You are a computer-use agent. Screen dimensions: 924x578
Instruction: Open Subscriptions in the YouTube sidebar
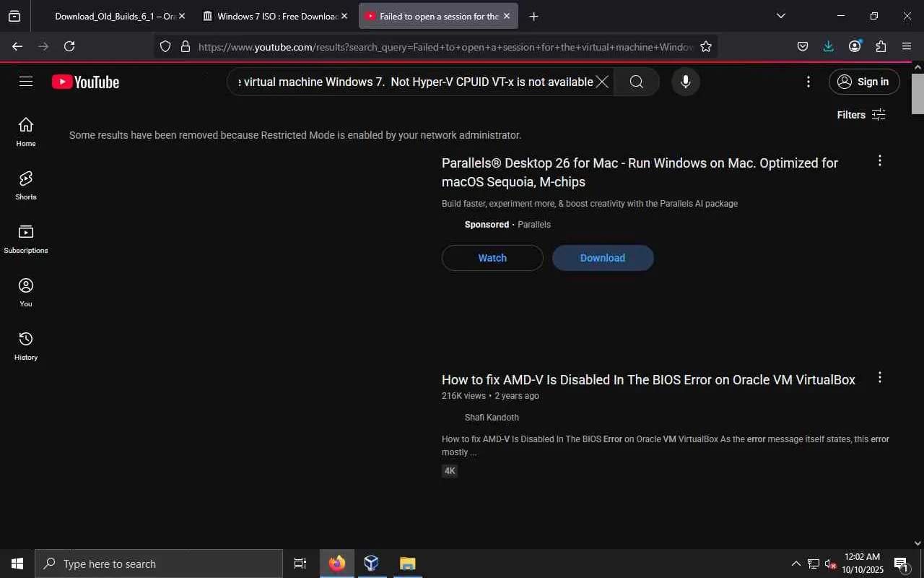pyautogui.click(x=26, y=239)
